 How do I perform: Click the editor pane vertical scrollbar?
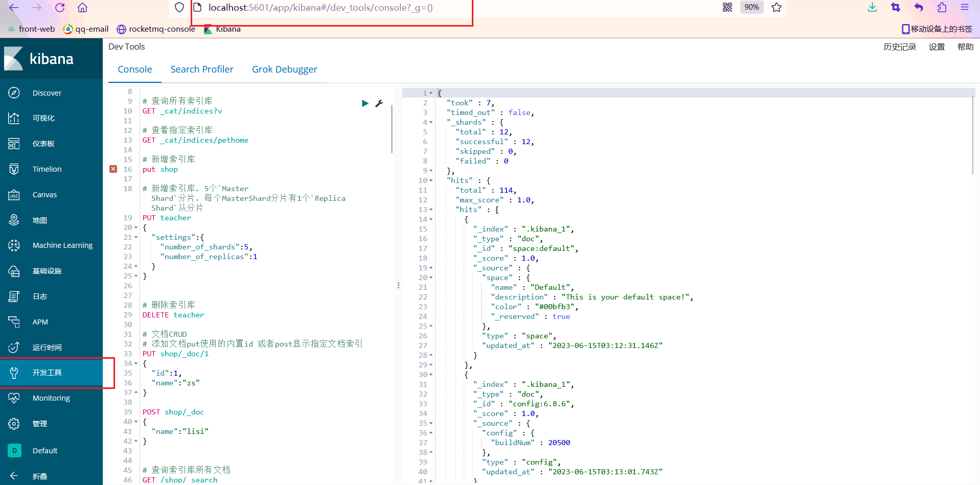[392, 129]
